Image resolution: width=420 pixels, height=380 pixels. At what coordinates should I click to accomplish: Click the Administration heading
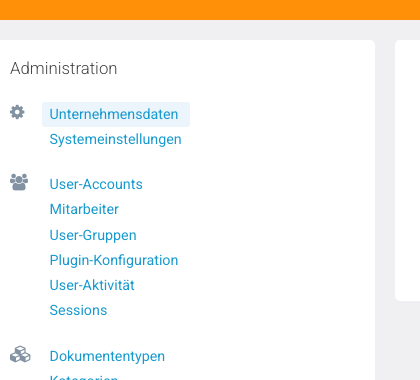[64, 69]
